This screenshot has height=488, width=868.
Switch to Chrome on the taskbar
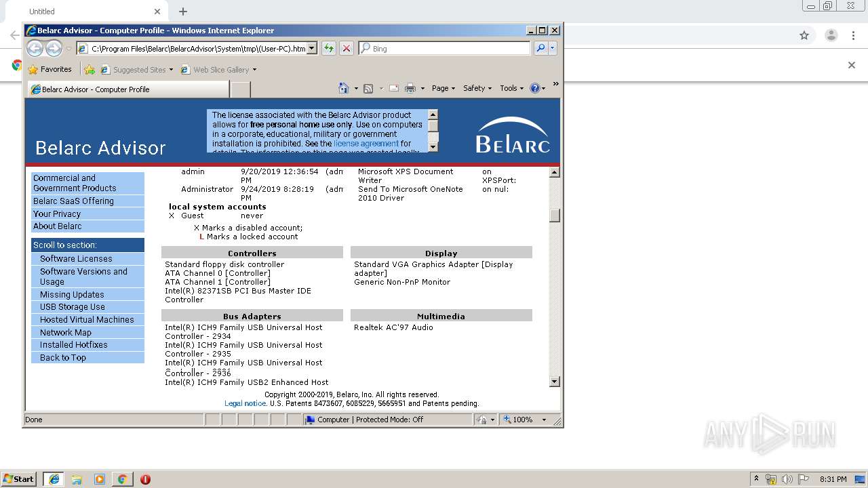(x=122, y=479)
